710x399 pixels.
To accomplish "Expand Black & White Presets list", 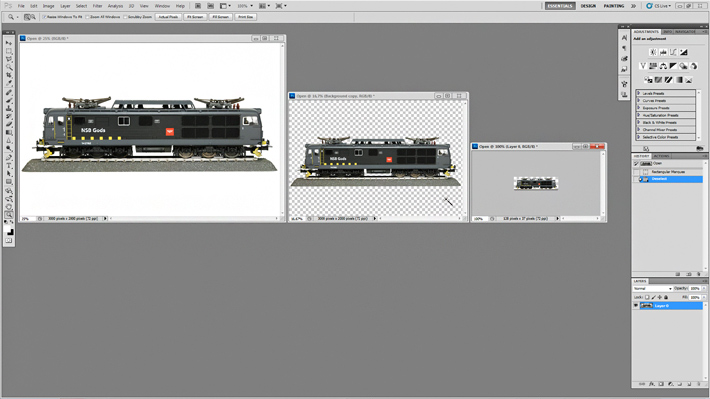I will [x=639, y=122].
